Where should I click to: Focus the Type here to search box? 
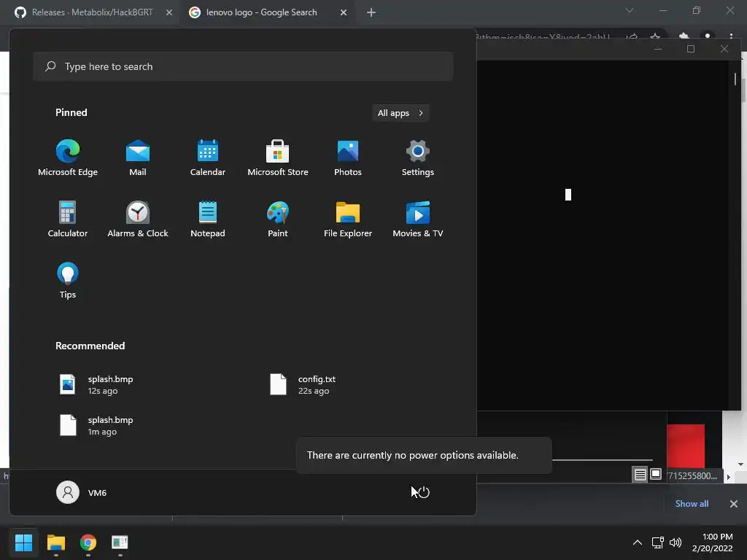(x=243, y=66)
